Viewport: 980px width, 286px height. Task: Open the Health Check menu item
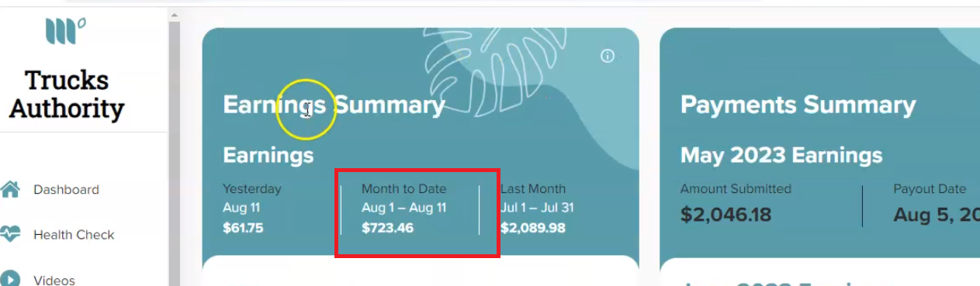[74, 235]
